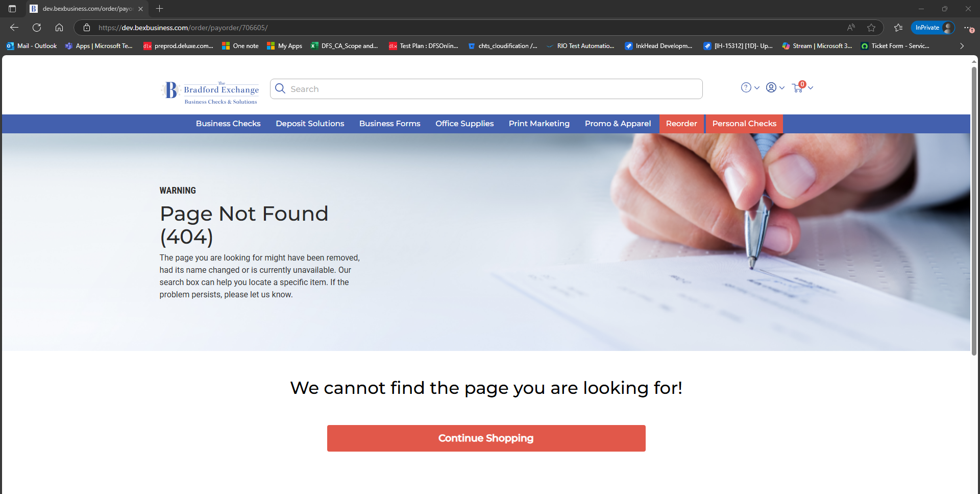Expand the account dropdown chevron
The width and height of the screenshot is (980, 494).
[x=782, y=88]
